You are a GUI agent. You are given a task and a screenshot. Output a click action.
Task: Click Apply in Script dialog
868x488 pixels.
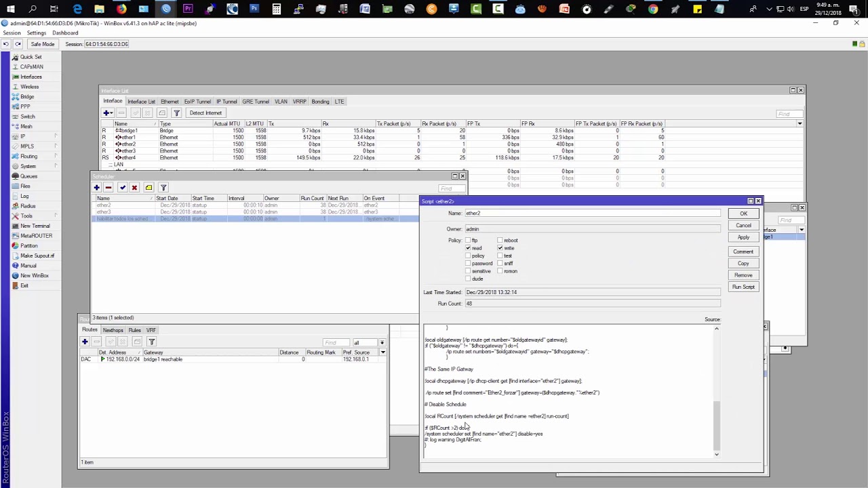pos(743,237)
